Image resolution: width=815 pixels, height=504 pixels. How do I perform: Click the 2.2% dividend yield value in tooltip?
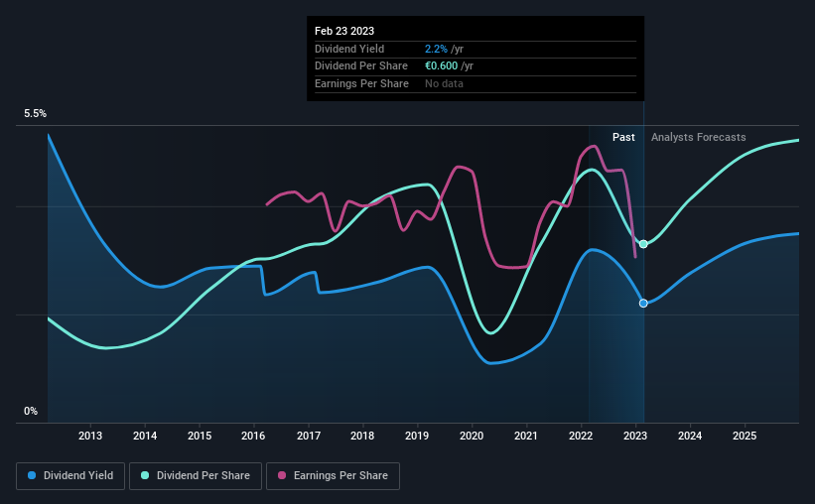coord(436,49)
